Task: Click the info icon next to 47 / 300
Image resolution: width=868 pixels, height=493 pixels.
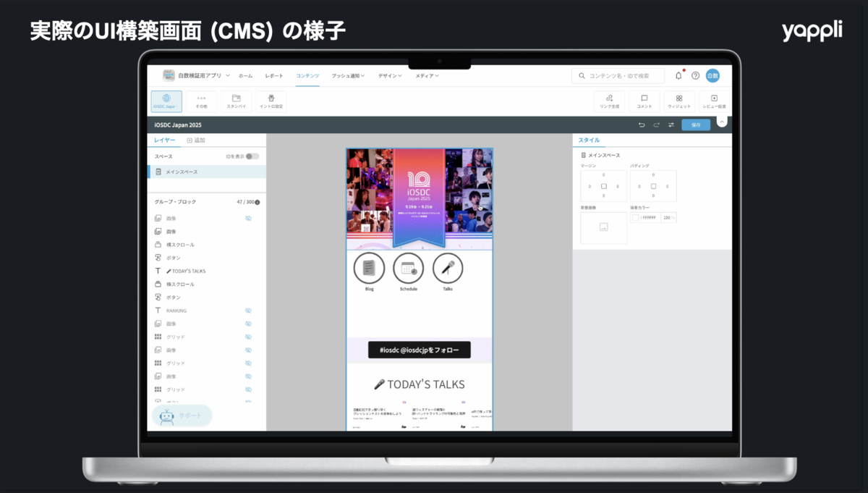Action: tap(258, 202)
